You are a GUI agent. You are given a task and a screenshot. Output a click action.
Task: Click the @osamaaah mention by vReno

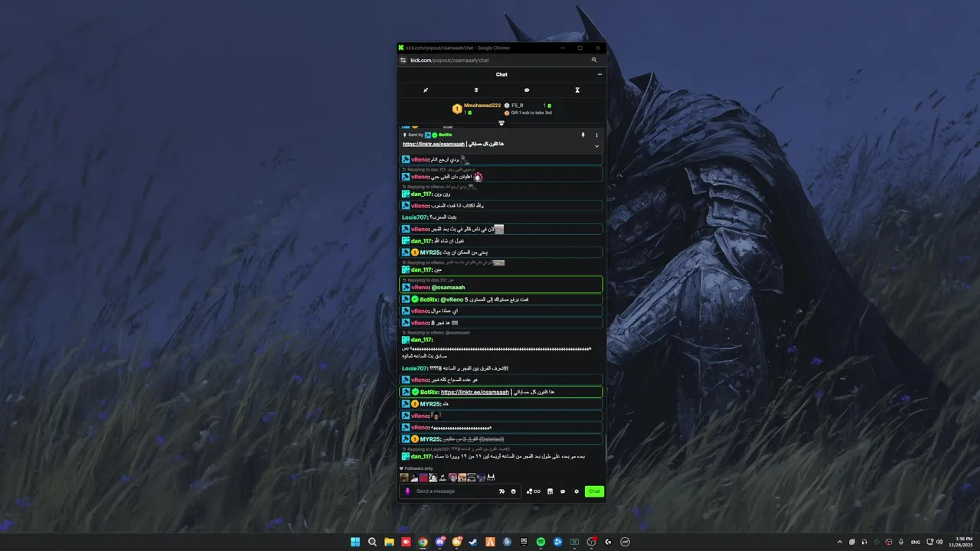click(x=448, y=287)
